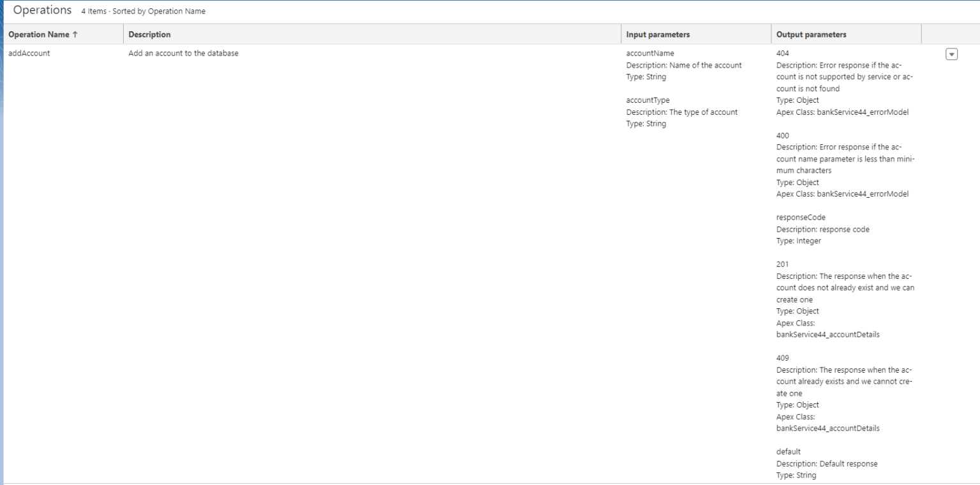Click the default output parameter entry
The image size is (980, 485).
(x=788, y=451)
